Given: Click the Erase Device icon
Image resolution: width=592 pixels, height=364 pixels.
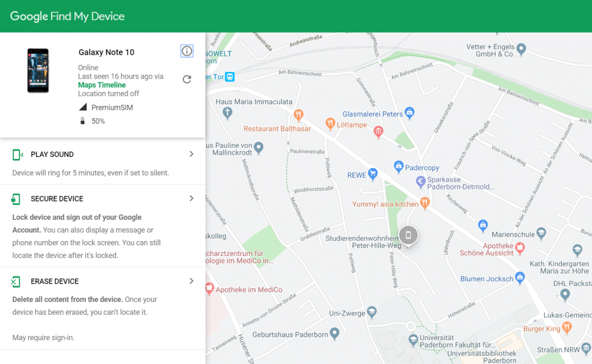Looking at the screenshot, I should click(17, 281).
